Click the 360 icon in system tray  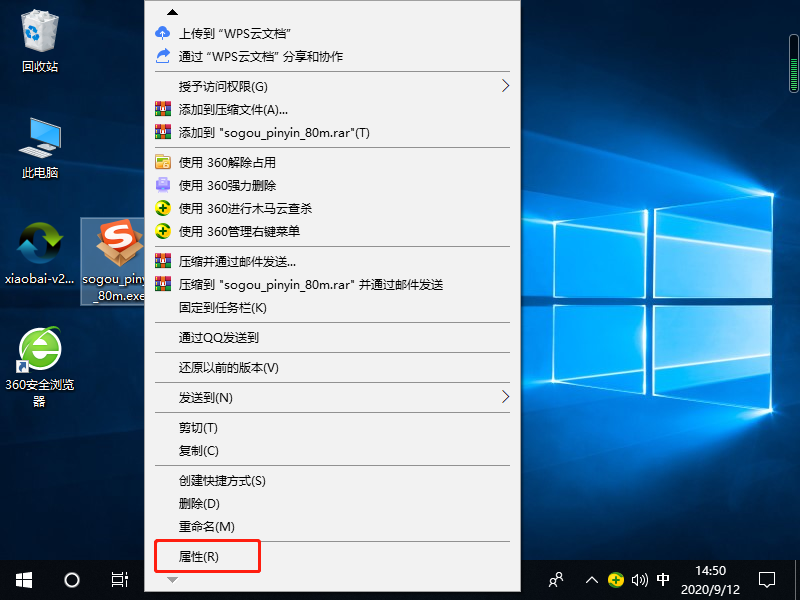[x=616, y=580]
